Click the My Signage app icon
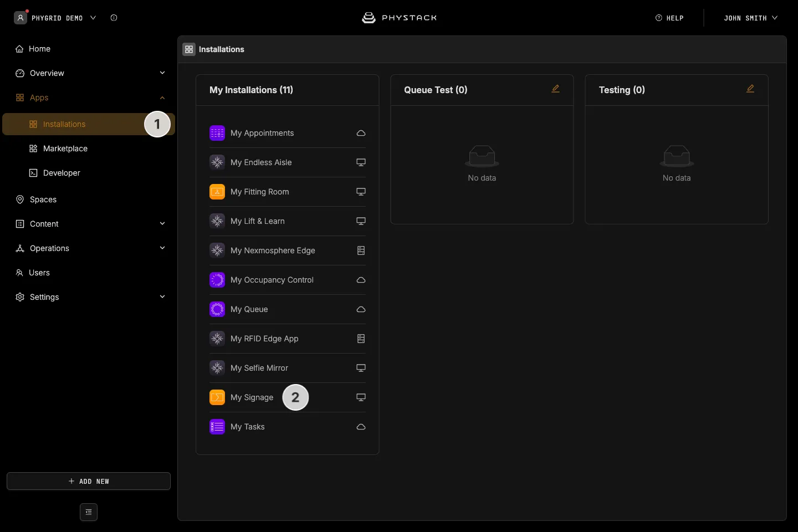The width and height of the screenshot is (798, 532). [x=217, y=397]
